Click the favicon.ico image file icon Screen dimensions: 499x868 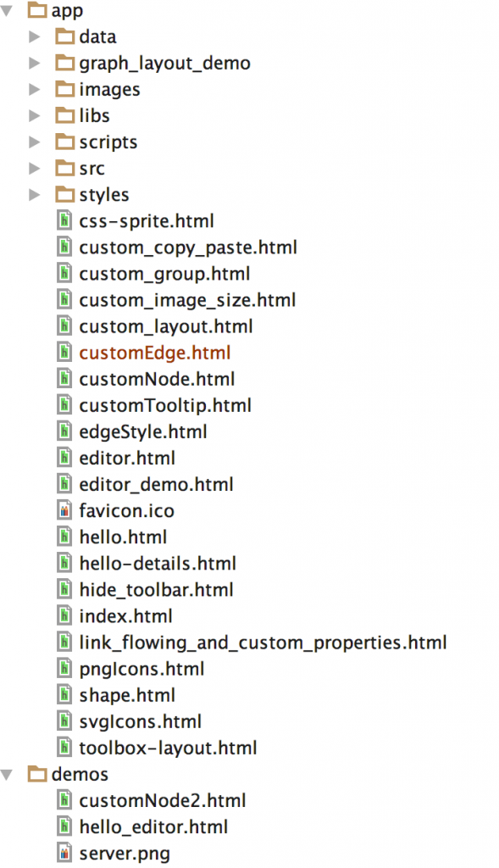64,510
